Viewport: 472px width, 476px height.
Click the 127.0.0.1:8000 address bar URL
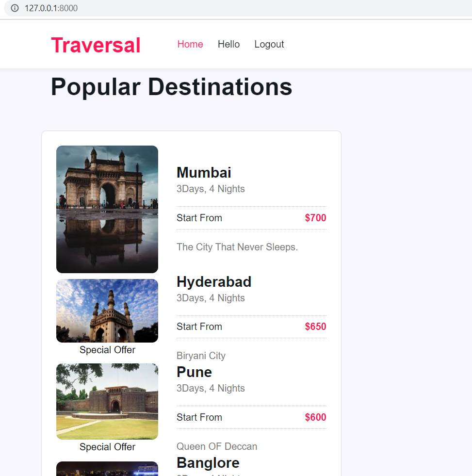51,8
